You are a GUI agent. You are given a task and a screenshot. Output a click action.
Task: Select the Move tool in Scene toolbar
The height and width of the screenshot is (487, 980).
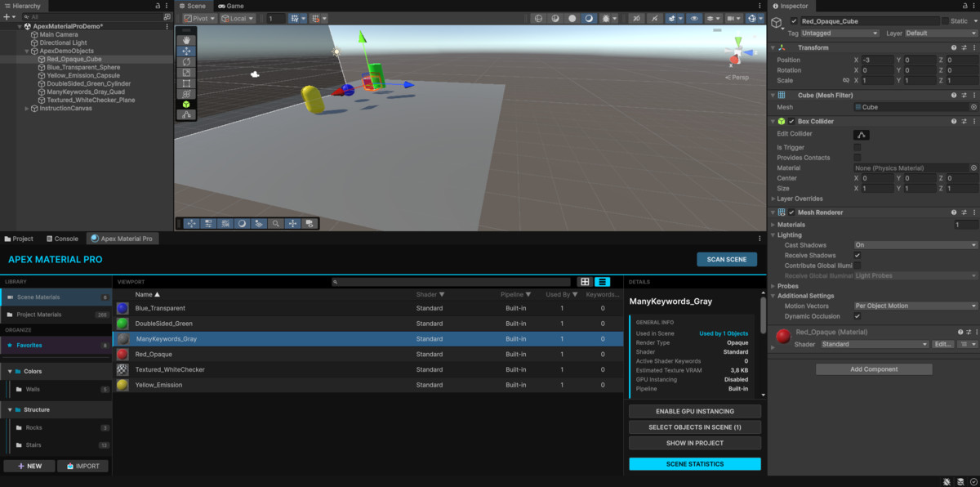[x=186, y=51]
